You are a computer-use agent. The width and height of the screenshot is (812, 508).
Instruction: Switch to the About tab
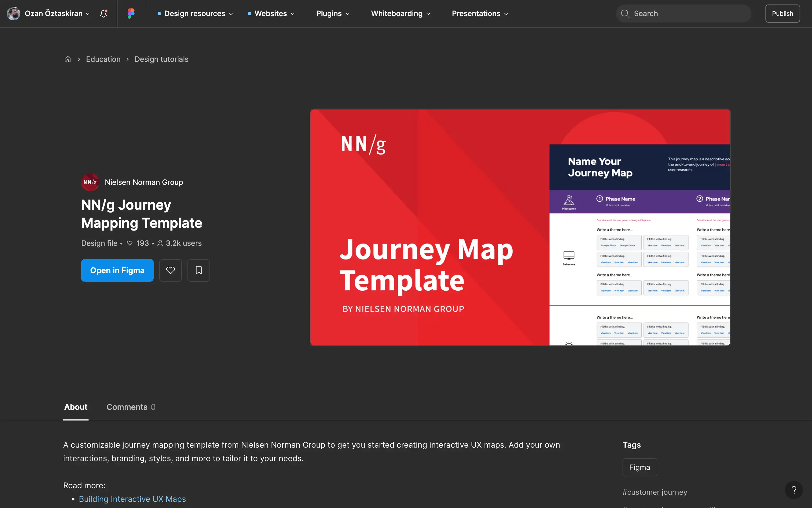coord(76,407)
